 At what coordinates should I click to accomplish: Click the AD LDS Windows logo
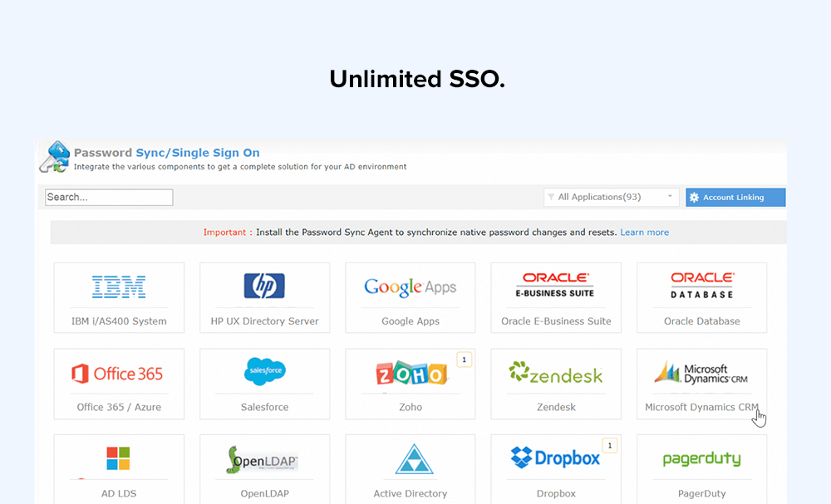[x=118, y=458]
